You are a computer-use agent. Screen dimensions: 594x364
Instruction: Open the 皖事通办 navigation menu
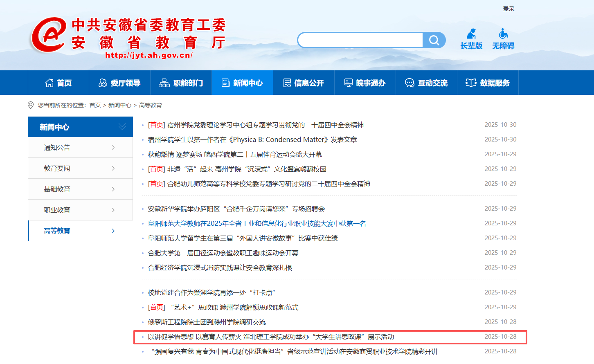(365, 83)
